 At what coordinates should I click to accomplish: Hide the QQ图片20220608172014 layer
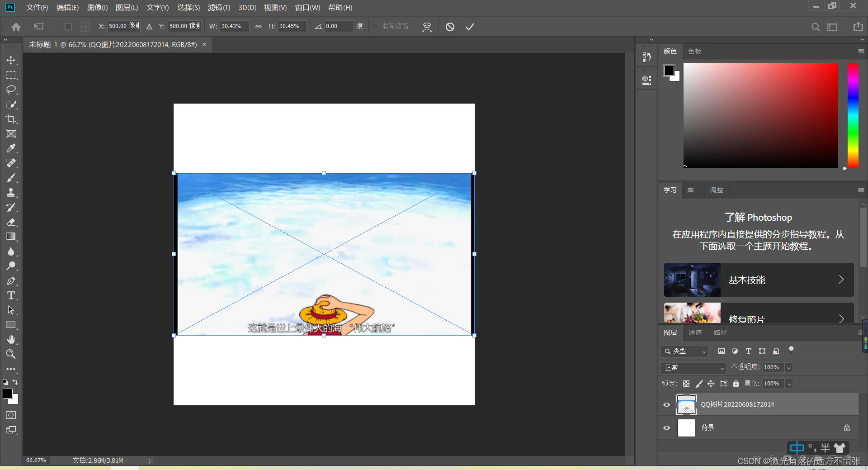point(666,404)
